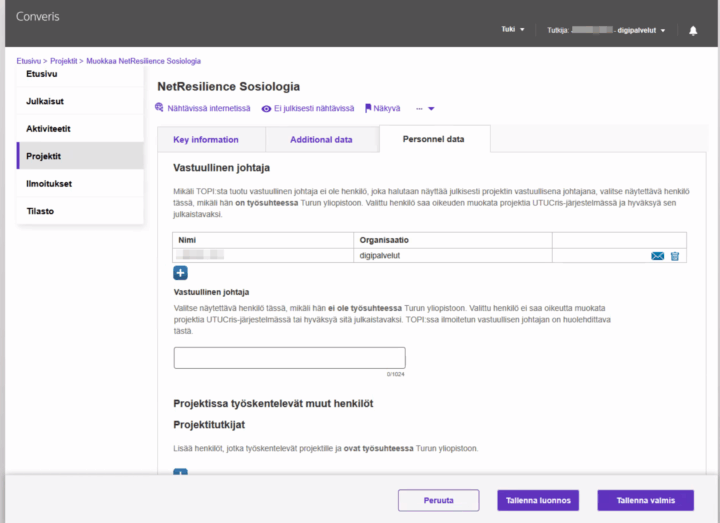
Task: Open Aktiviteetit in the sidebar
Action: click(x=80, y=129)
